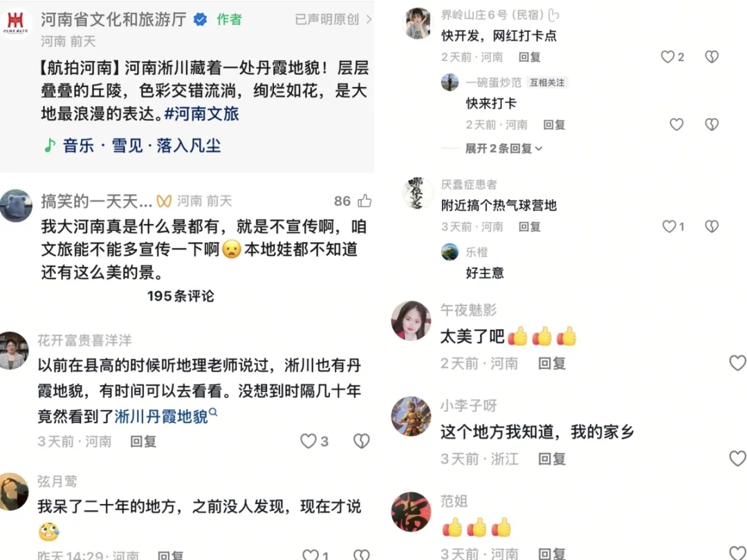Like the comment by 搞笑的一天天 with thumbs-up
This screenshot has width=747, height=560.
tap(365, 200)
